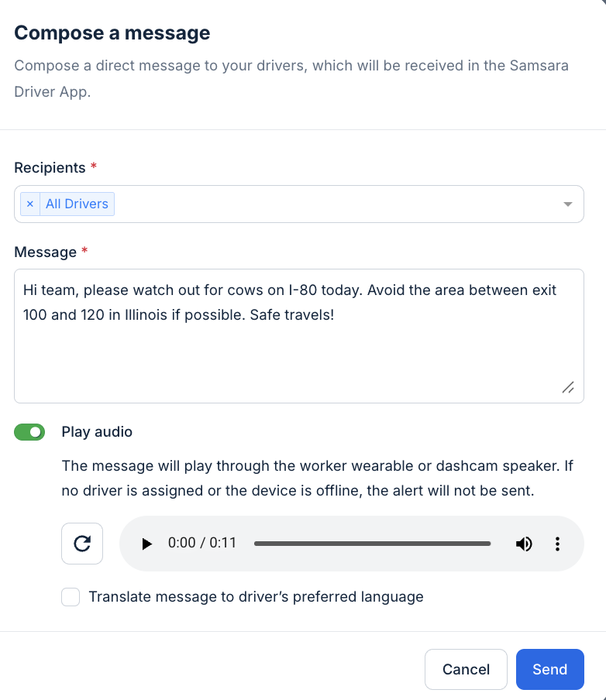
Task: Click the Play audio label text
Action: click(97, 431)
